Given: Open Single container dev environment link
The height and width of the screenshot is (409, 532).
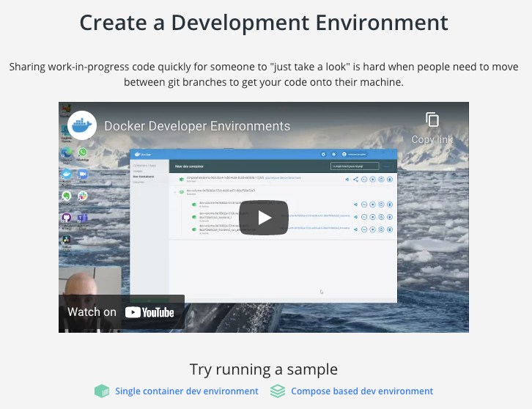Looking at the screenshot, I should [187, 391].
